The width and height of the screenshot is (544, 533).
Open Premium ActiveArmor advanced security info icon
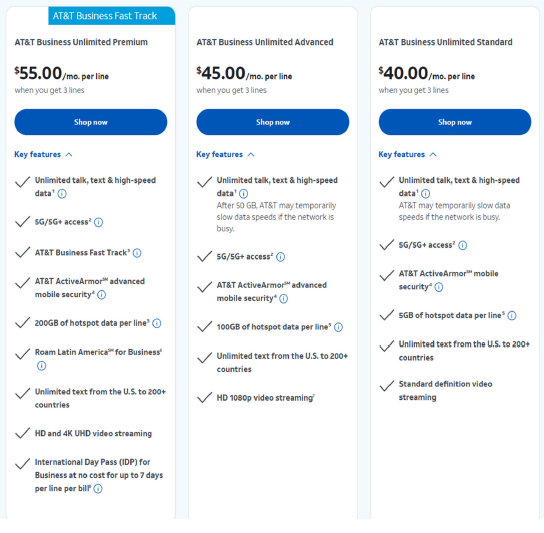(101, 295)
